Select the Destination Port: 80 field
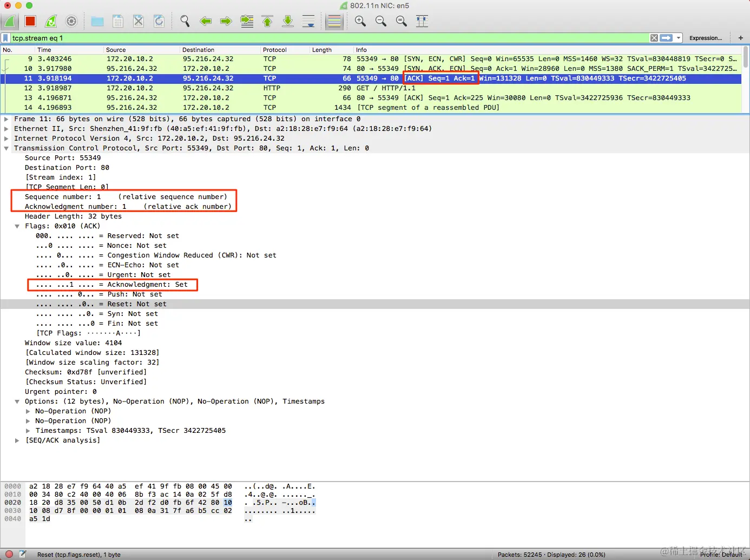750x560 pixels. coord(67,168)
